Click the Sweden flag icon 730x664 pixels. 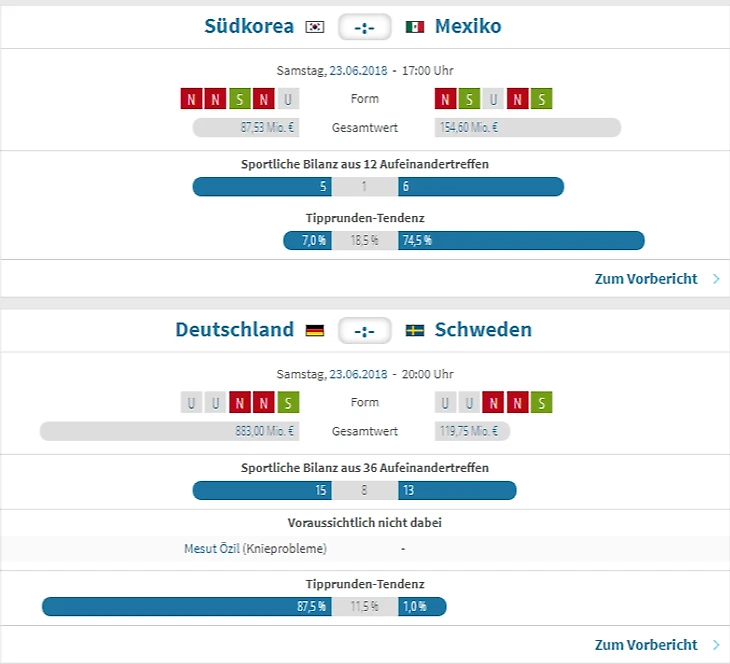click(415, 330)
